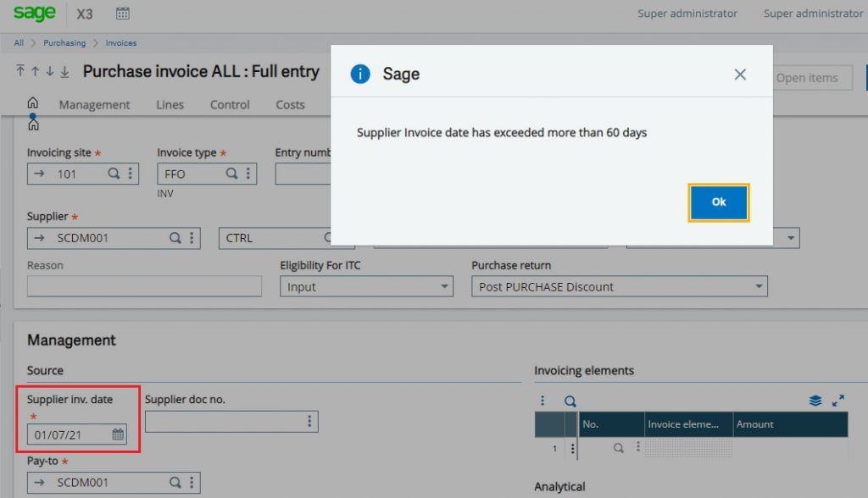Go to next record arrow icon
Image resolution: width=868 pixels, height=498 pixels.
pyautogui.click(x=50, y=71)
